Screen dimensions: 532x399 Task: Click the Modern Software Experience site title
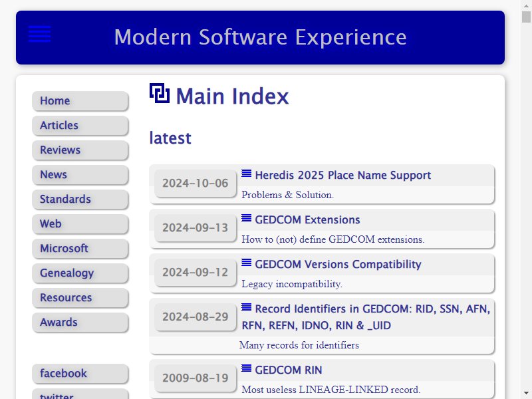click(260, 37)
